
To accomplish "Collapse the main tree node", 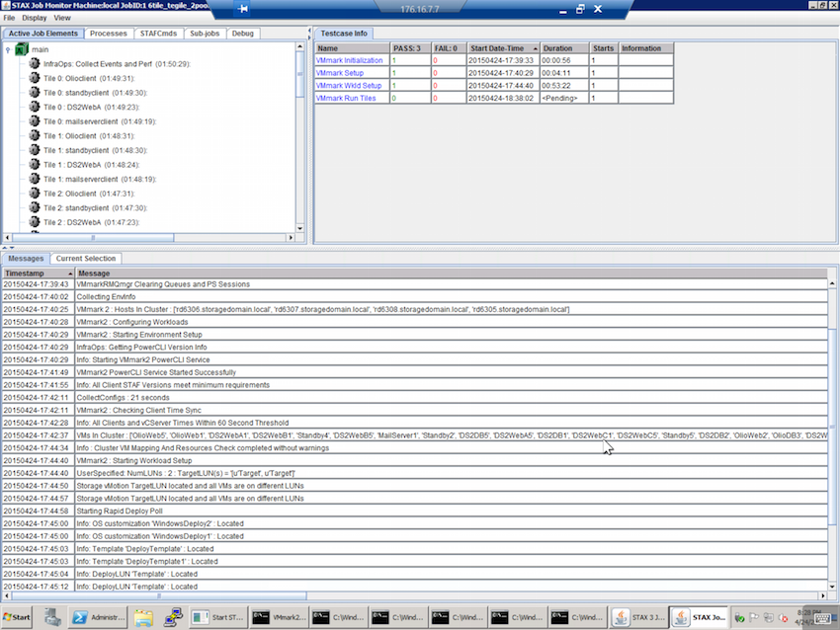I will 8,49.
